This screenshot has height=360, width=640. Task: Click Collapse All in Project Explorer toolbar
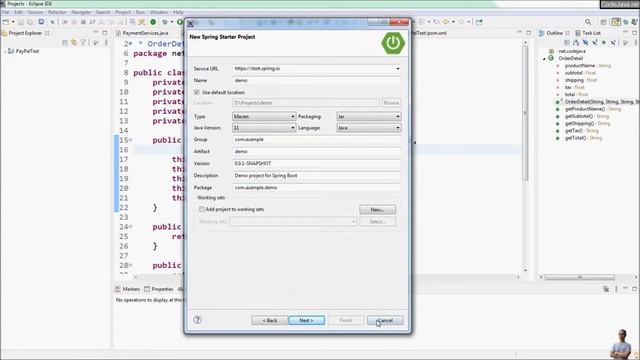[x=65, y=42]
